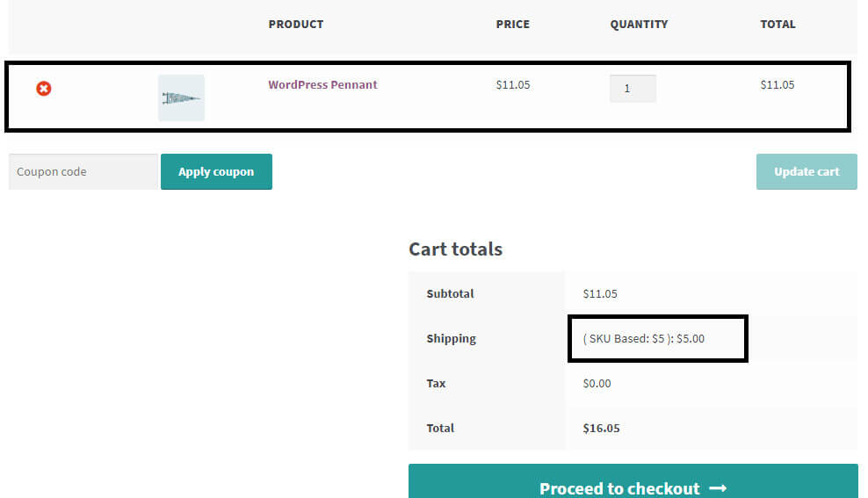Click the PRICE column header

(512, 25)
